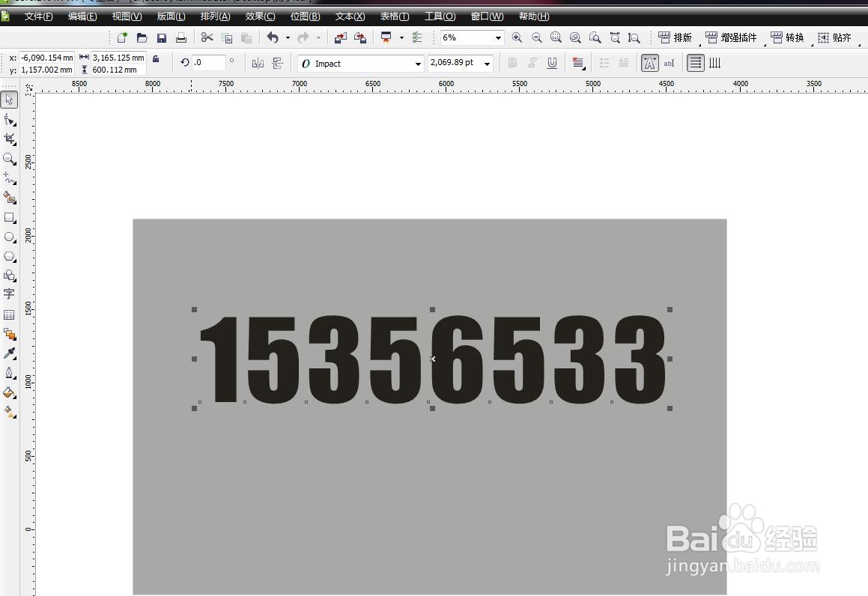Save the document
This screenshot has height=596, width=868.
point(162,37)
